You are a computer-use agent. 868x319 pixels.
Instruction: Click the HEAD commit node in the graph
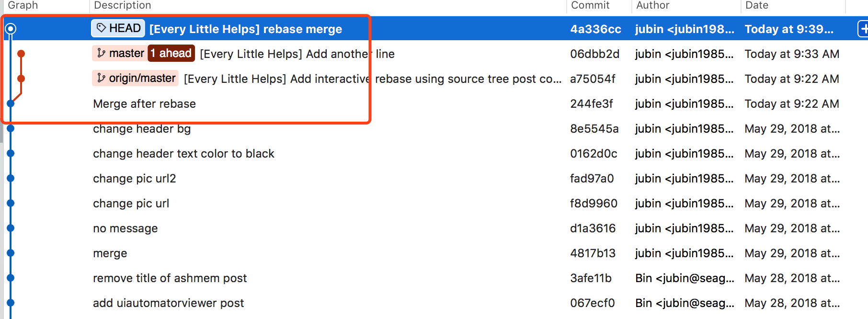pos(10,29)
